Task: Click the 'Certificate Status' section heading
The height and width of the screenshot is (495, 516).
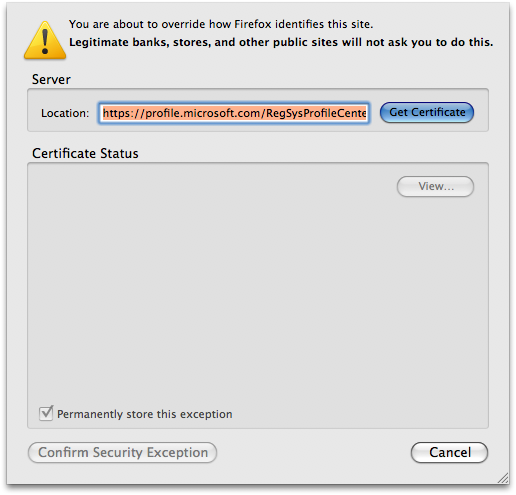Action: click(x=85, y=153)
